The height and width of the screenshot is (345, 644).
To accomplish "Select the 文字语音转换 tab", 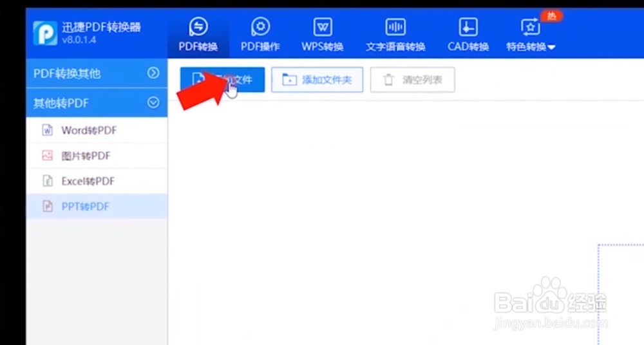I will click(x=395, y=35).
